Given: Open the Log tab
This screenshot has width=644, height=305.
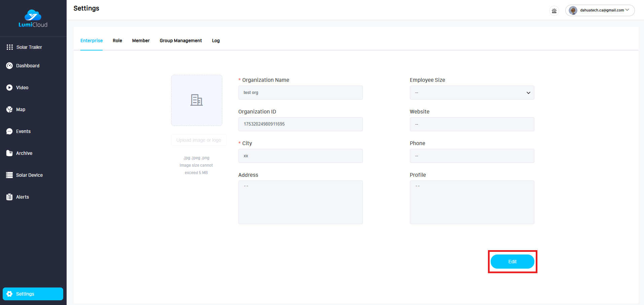Looking at the screenshot, I should 216,41.
